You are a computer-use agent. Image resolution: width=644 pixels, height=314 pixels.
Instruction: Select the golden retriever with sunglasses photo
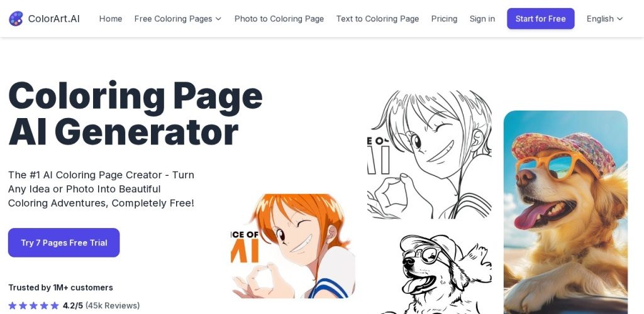[565, 212]
